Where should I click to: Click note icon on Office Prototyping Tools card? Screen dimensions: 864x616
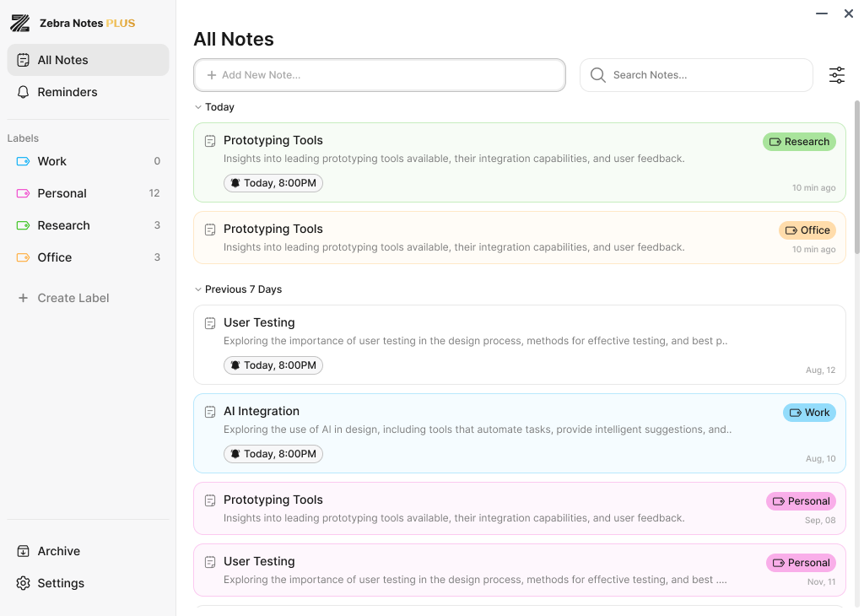210,230
